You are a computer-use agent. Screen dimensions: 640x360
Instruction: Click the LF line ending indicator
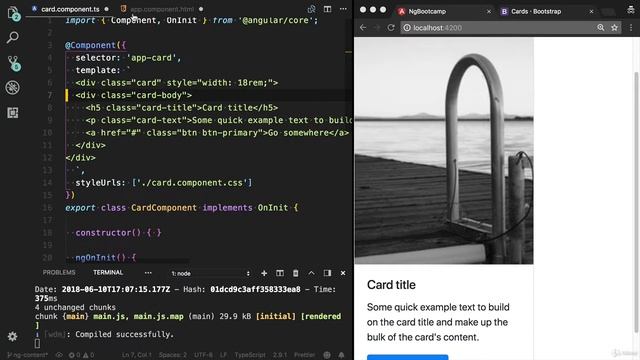click(x=223, y=355)
